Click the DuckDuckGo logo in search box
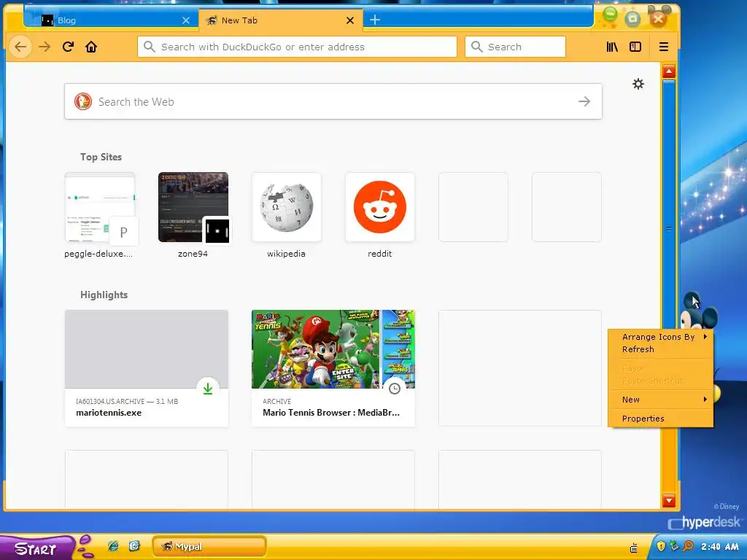Image resolution: width=747 pixels, height=560 pixels. point(83,101)
